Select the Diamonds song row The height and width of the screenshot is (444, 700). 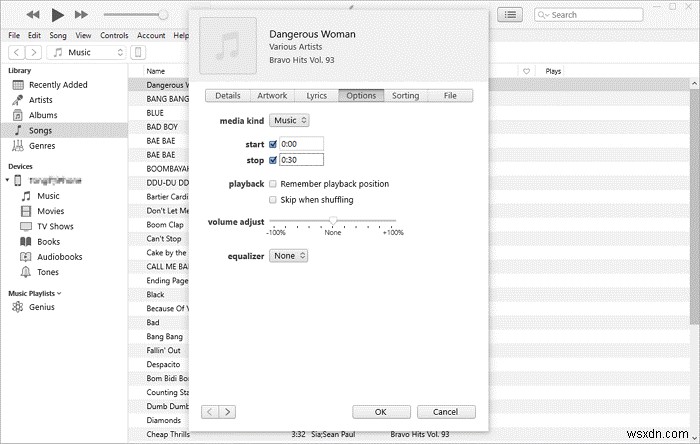coord(164,420)
